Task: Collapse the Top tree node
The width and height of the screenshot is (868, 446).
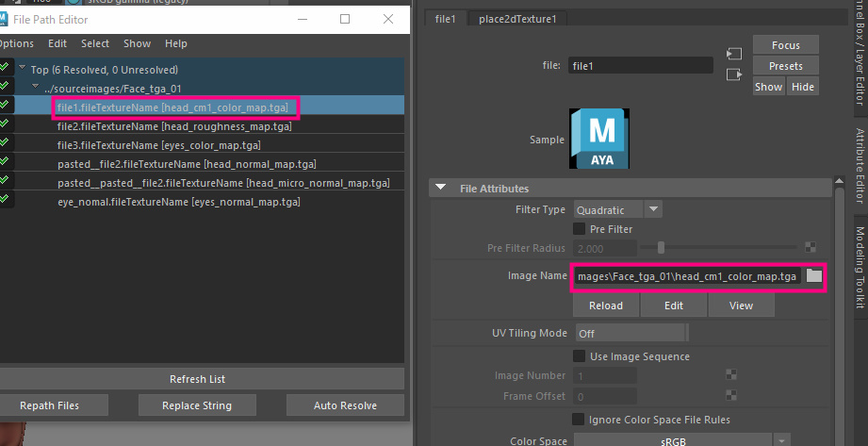Action: coord(22,68)
